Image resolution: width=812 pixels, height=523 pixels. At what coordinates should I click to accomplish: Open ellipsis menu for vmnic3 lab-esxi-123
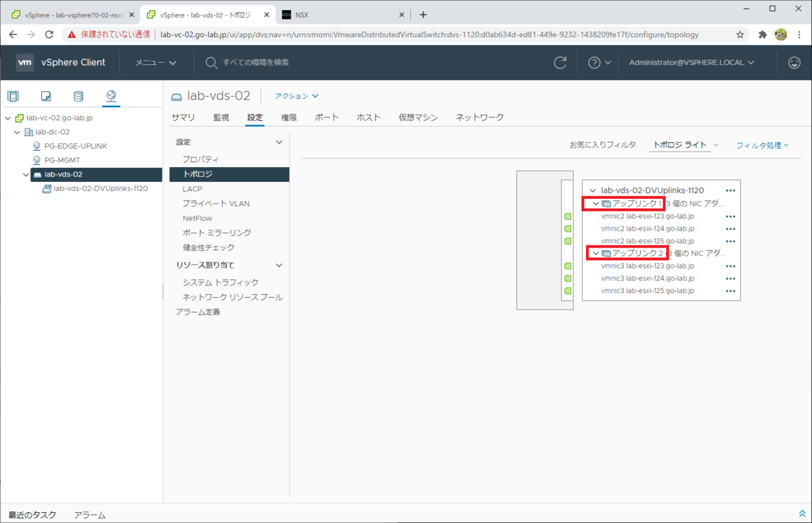click(x=730, y=266)
